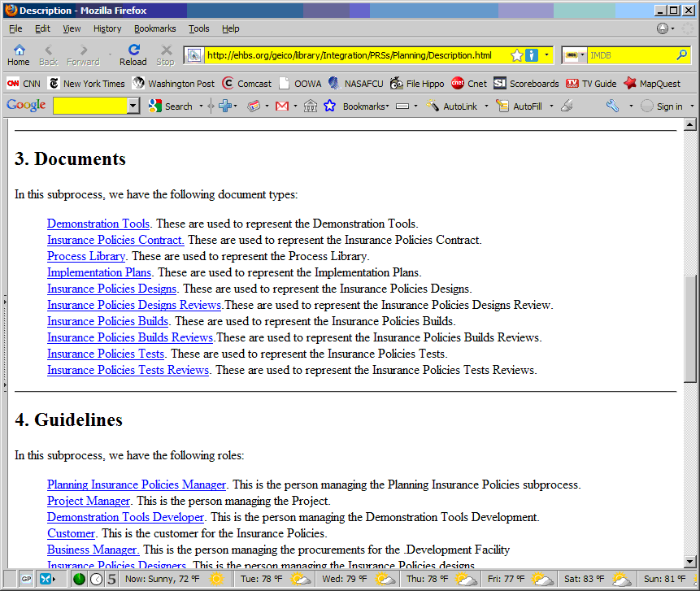Bookmark page with the star in address bar

[x=516, y=55]
